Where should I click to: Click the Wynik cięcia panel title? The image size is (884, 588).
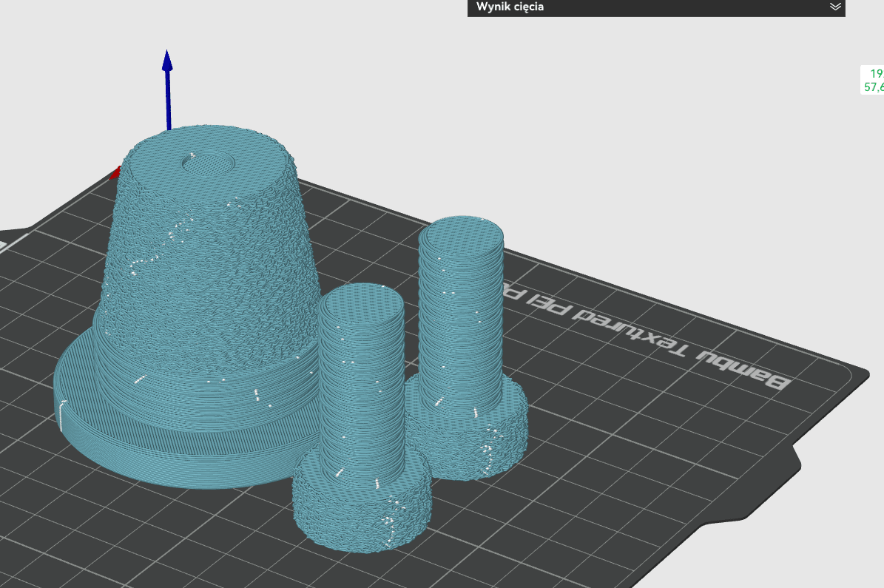pos(510,7)
